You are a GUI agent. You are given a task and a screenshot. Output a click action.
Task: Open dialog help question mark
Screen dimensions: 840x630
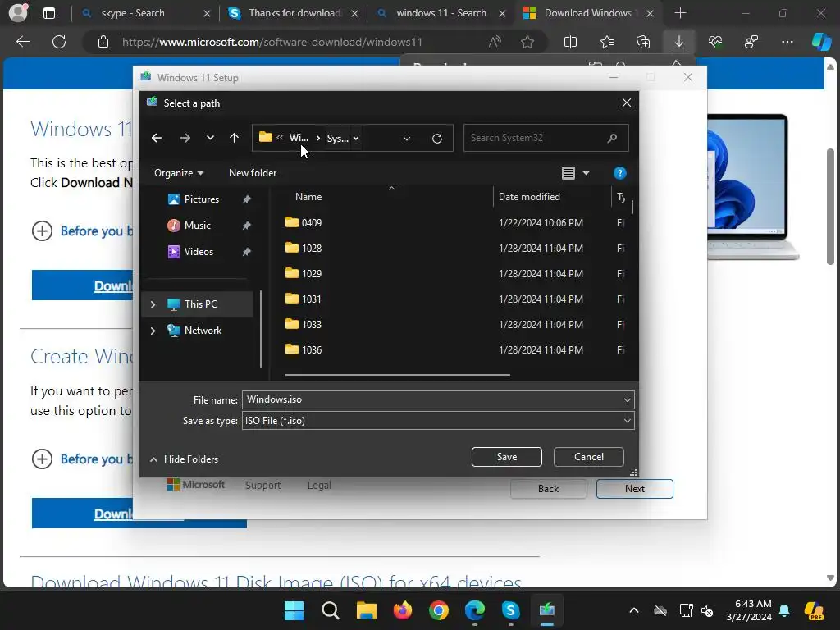point(620,173)
